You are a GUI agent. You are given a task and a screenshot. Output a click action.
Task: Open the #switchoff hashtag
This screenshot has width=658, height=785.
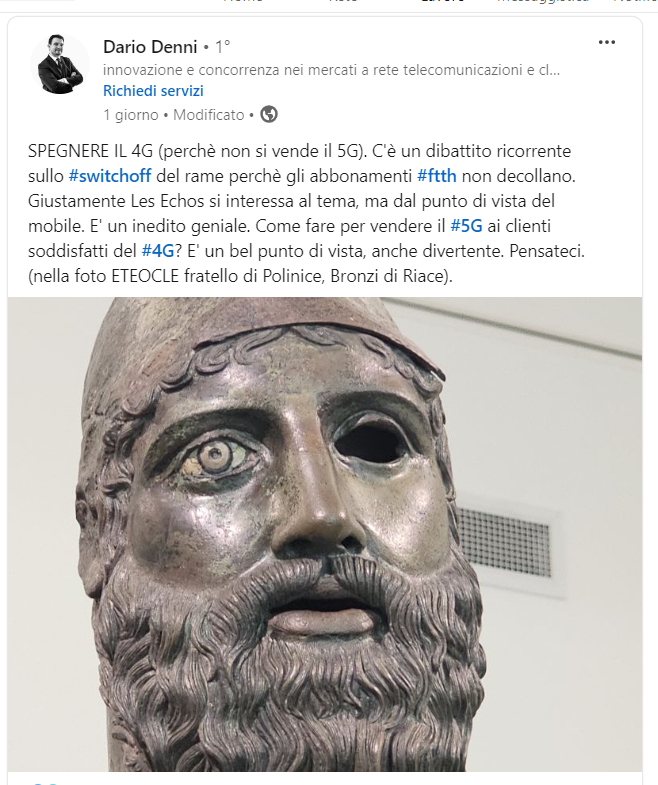(x=110, y=176)
